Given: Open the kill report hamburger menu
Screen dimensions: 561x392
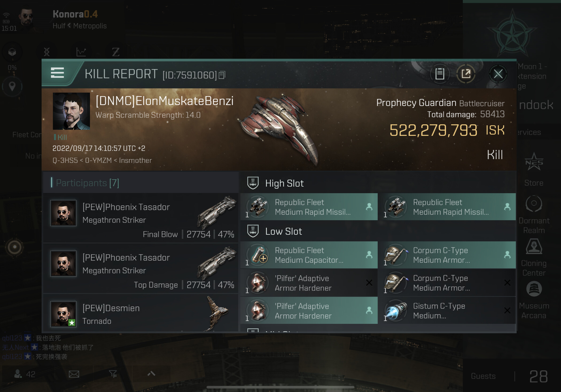Looking at the screenshot, I should 57,73.
